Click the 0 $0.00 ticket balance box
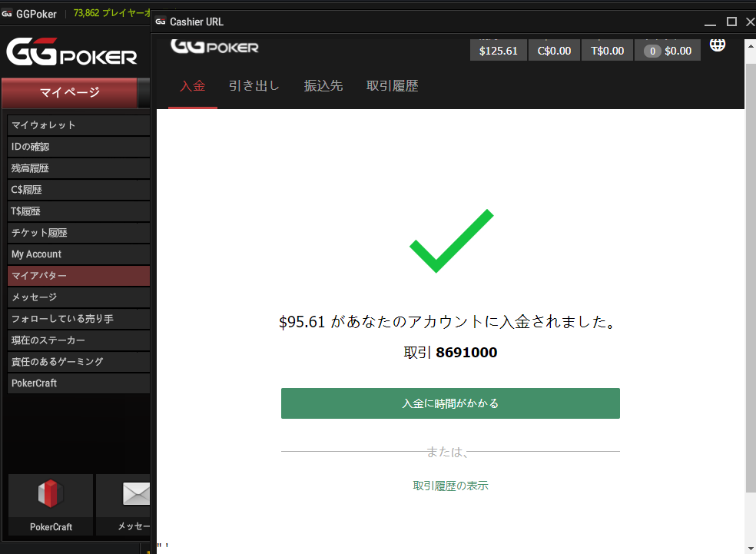 (668, 51)
